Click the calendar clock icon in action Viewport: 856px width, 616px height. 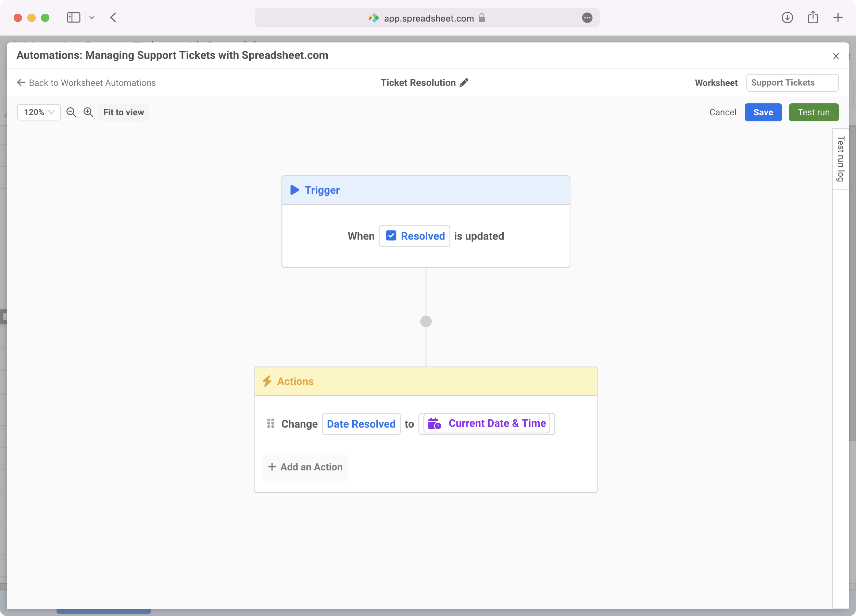point(435,424)
